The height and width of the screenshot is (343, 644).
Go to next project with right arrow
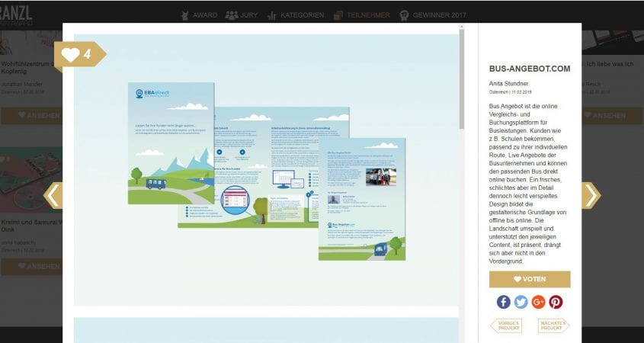591,196
